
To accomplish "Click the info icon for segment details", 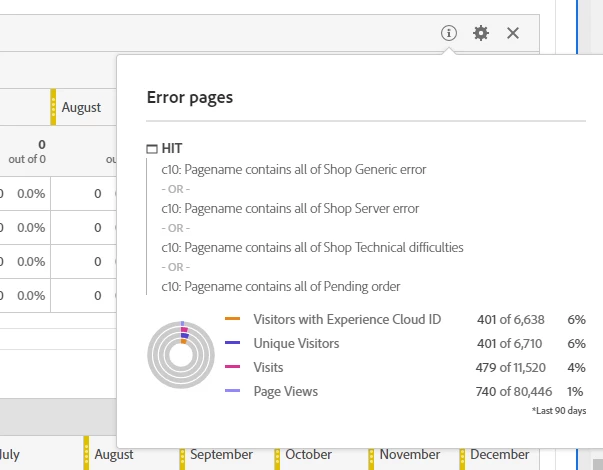I will coord(449,33).
